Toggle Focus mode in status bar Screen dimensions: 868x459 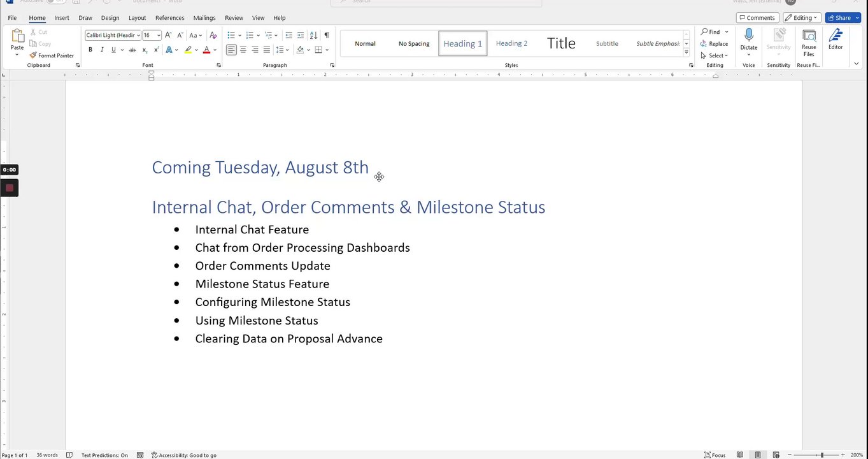coord(715,455)
